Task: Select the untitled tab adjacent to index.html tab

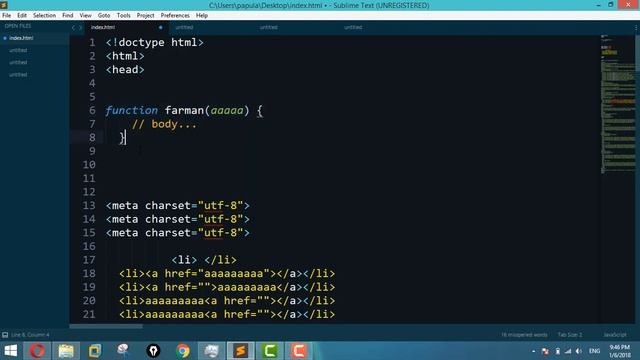Action: click(184, 27)
